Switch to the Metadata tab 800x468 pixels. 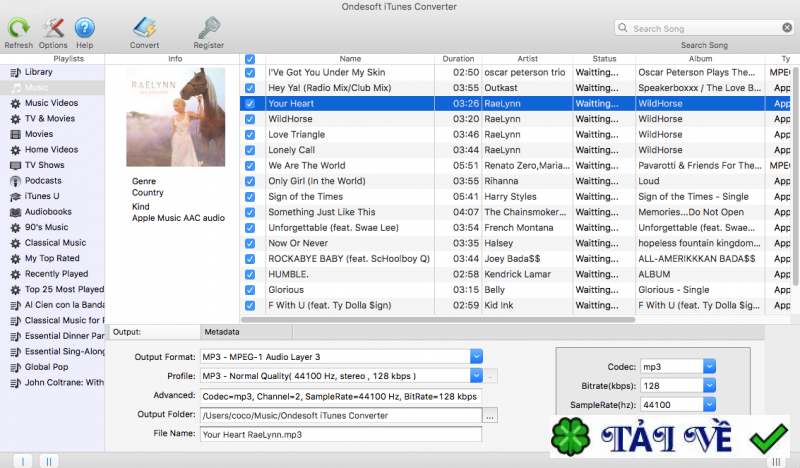pyautogui.click(x=246, y=332)
